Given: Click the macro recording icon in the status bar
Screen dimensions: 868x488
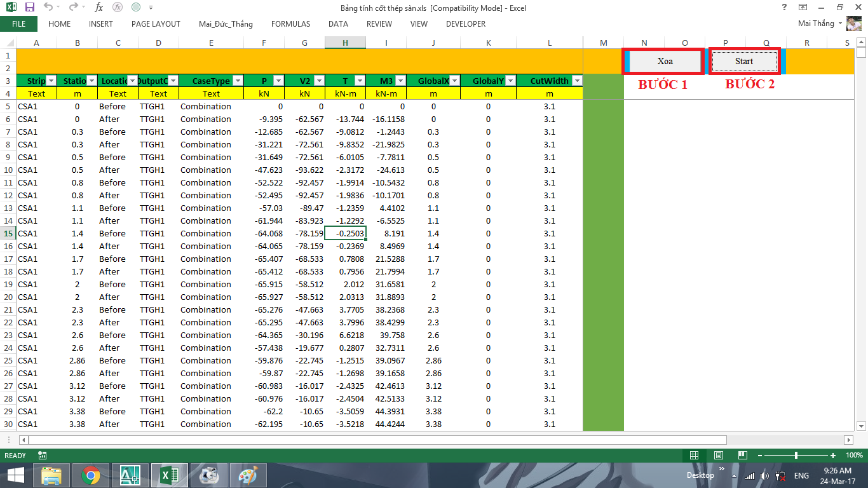Looking at the screenshot, I should click(43, 455).
